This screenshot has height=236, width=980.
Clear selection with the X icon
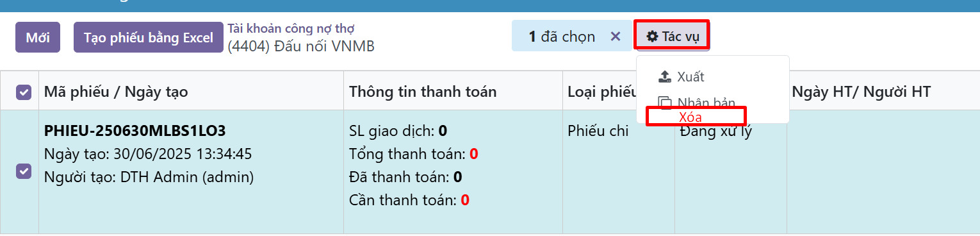(x=616, y=37)
